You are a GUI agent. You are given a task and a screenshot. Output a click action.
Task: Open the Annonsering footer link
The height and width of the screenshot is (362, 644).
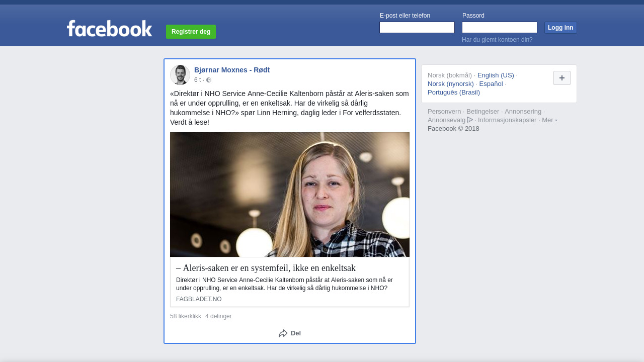(x=523, y=112)
